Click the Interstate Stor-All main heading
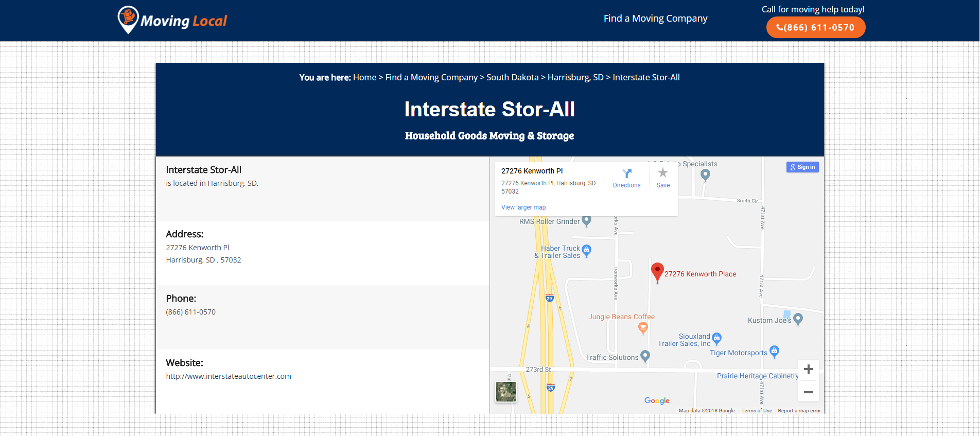Viewport: 980px width, 436px height. point(490,109)
